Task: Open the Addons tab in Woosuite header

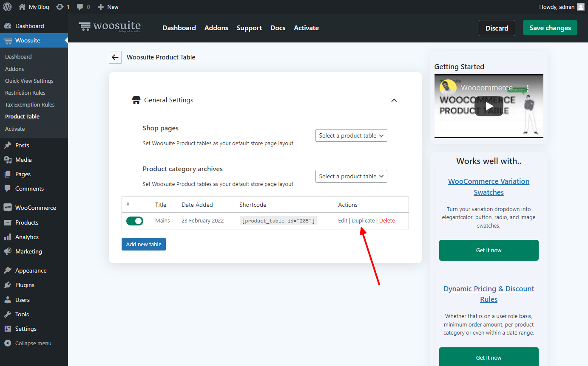Action: coord(216,28)
